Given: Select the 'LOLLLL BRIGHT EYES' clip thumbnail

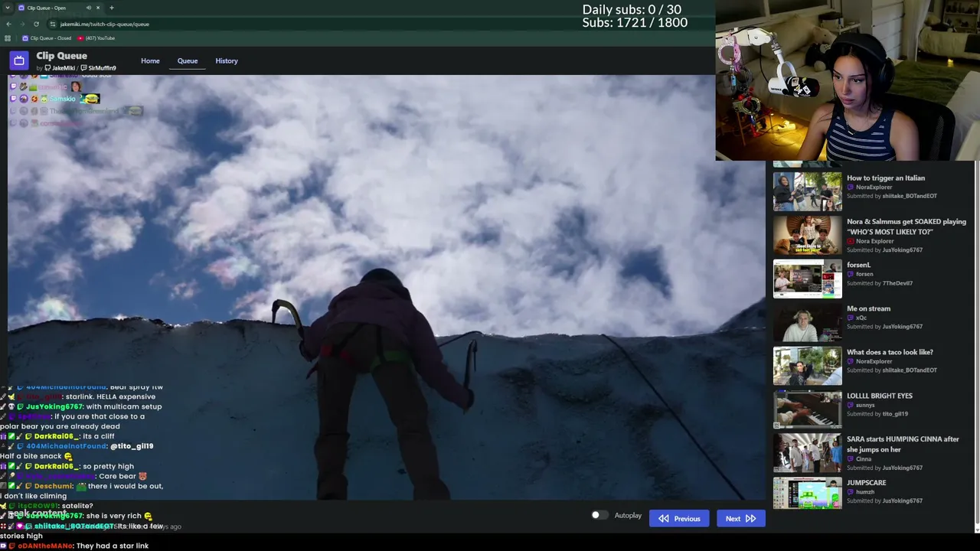Looking at the screenshot, I should (x=807, y=409).
